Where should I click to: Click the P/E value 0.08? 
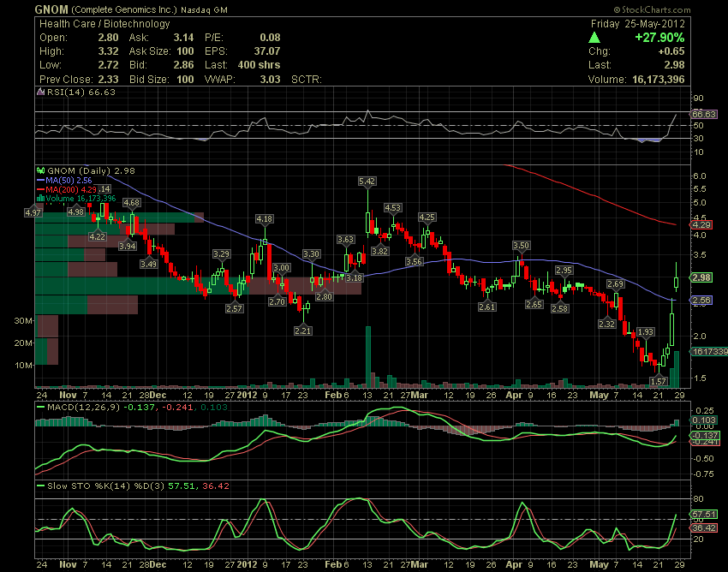click(x=270, y=38)
